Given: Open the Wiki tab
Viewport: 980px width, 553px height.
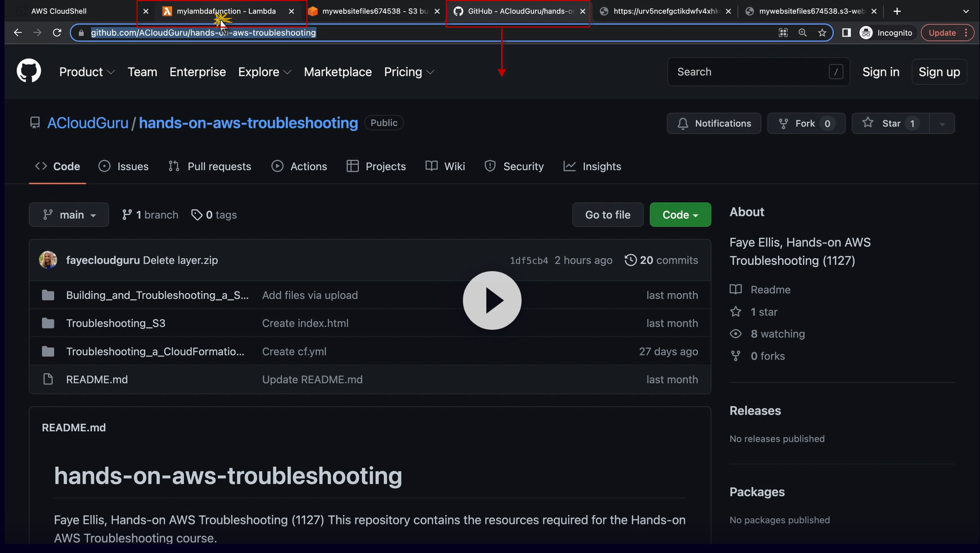Looking at the screenshot, I should (x=445, y=166).
